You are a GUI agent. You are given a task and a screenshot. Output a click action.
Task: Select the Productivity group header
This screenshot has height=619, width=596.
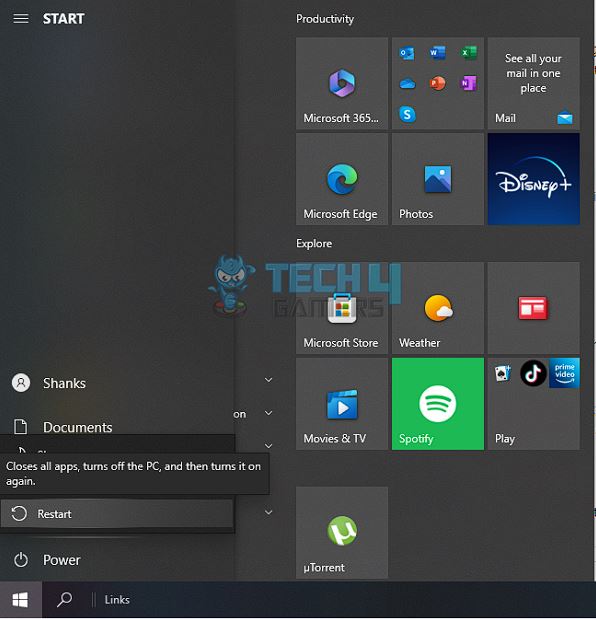[x=325, y=19]
